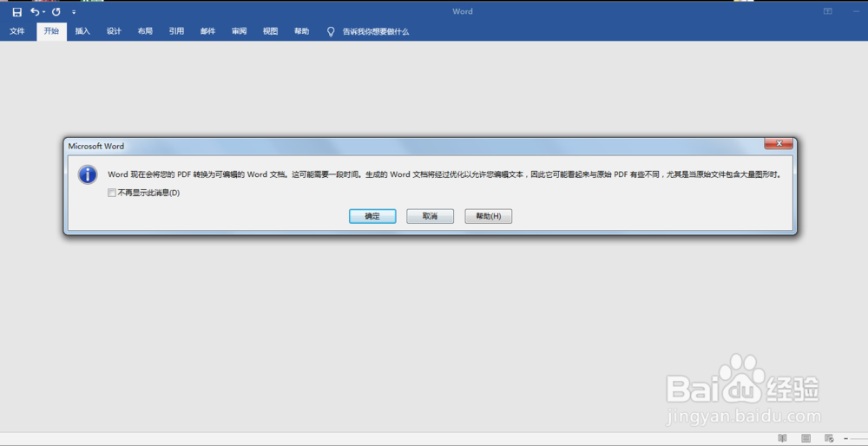Screen dimensions: 868x446
Task: Select Print Layout view icon in status bar
Action: [x=806, y=438]
